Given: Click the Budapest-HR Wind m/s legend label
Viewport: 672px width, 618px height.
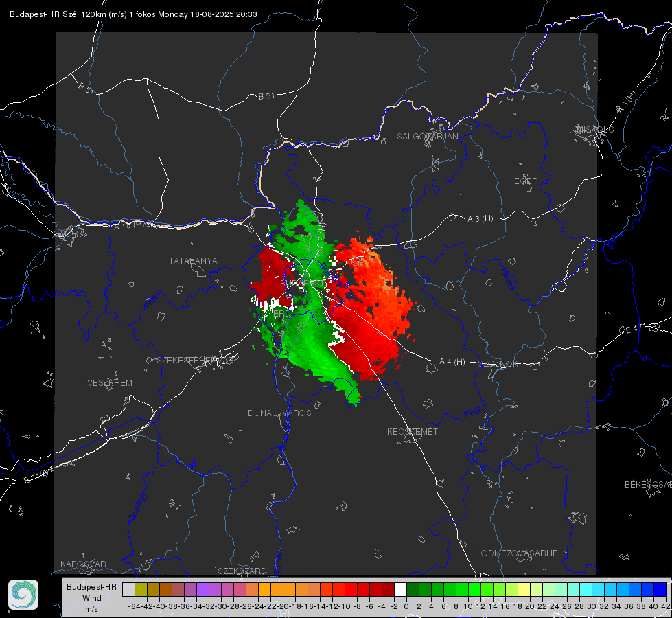Looking at the screenshot, I should [x=91, y=598].
